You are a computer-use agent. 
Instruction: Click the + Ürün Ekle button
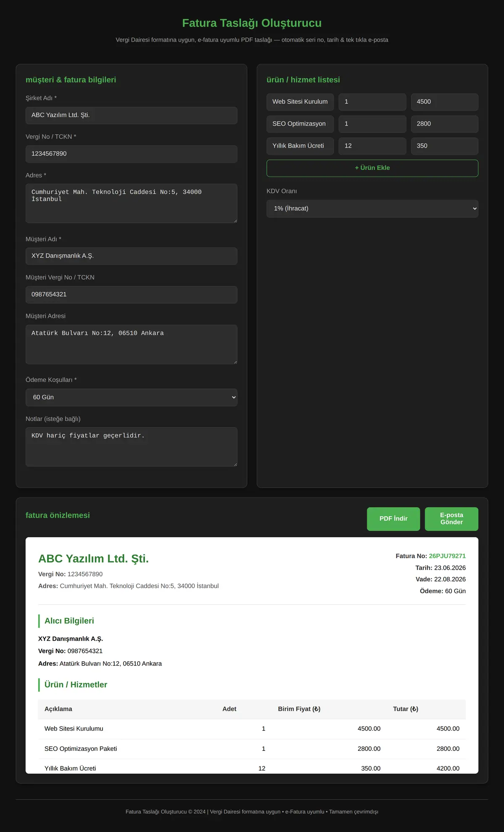tap(372, 168)
